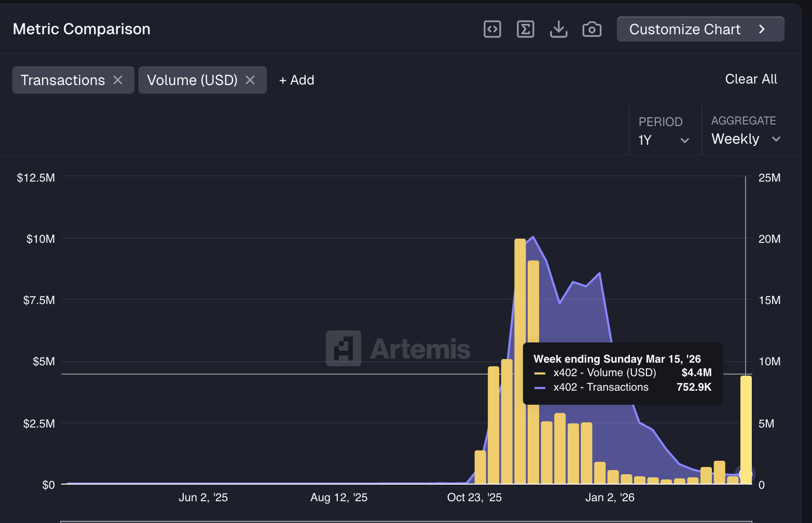The width and height of the screenshot is (812, 523).
Task: Download the chart data
Action: [558, 29]
